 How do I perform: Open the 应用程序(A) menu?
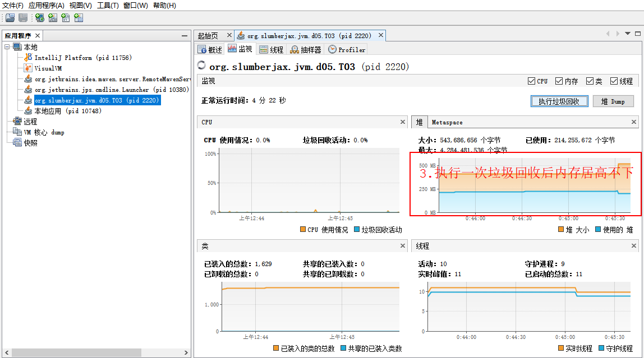pos(47,6)
